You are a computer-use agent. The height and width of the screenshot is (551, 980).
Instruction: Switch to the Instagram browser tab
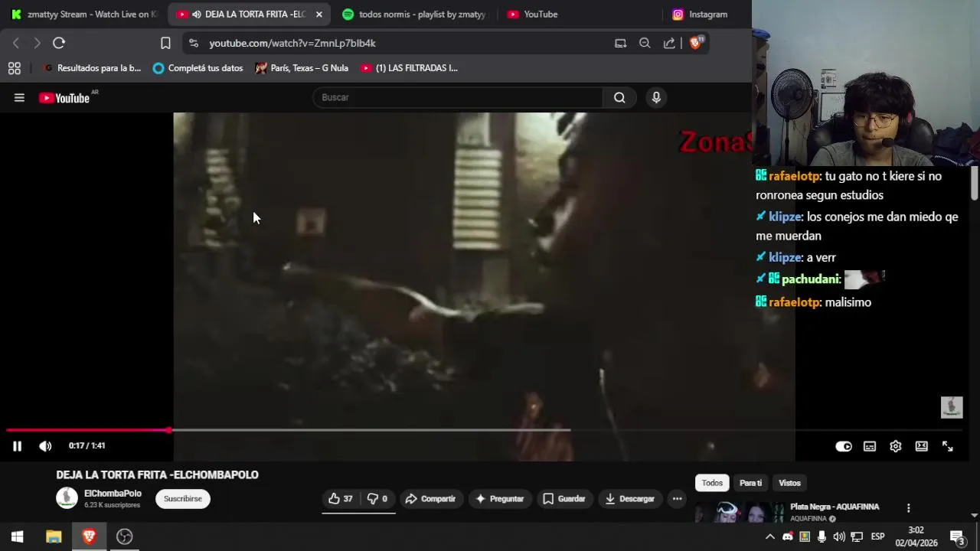click(700, 15)
